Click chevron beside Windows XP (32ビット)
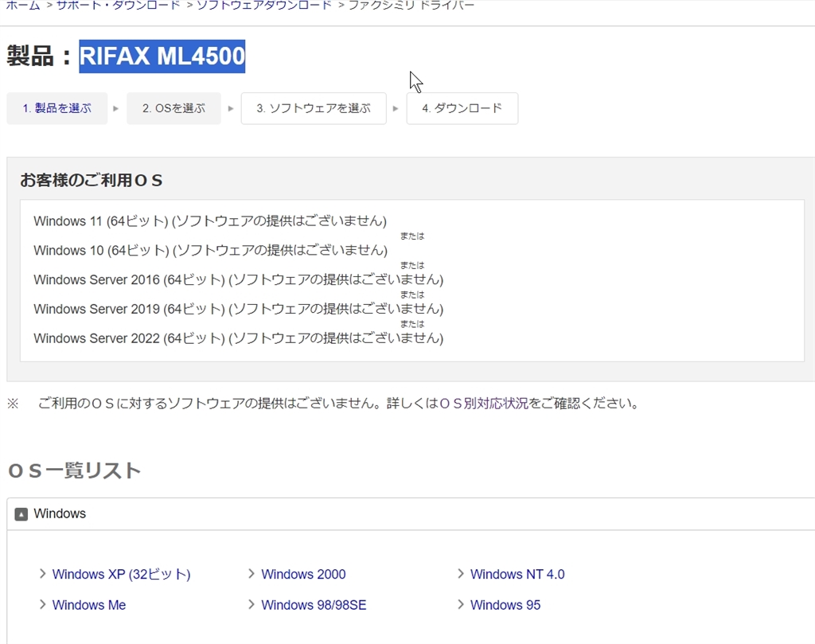Image resolution: width=815 pixels, height=644 pixels. coord(43,574)
